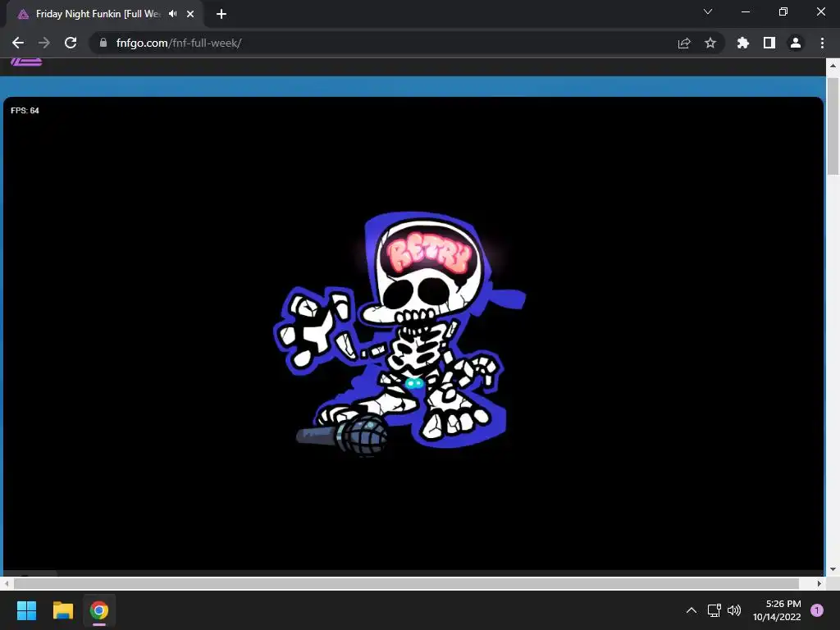Open the network status tray icon
Viewport: 840px width, 630px height.
pos(714,610)
